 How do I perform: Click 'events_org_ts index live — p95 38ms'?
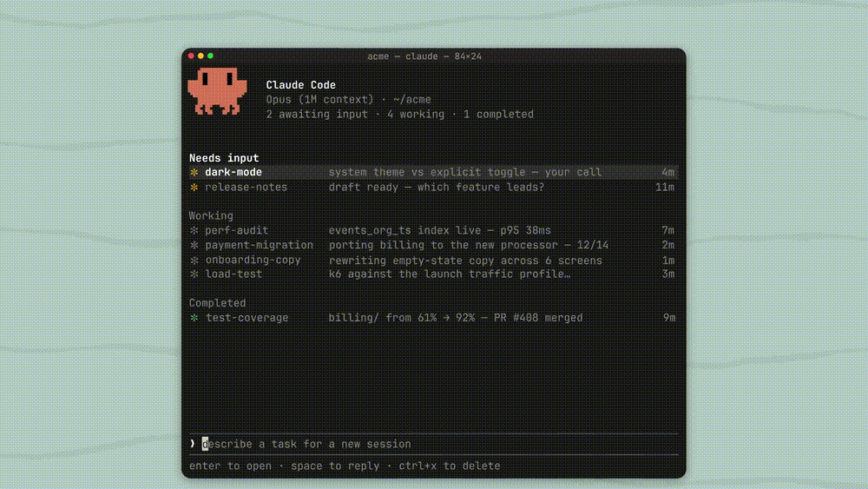point(440,230)
